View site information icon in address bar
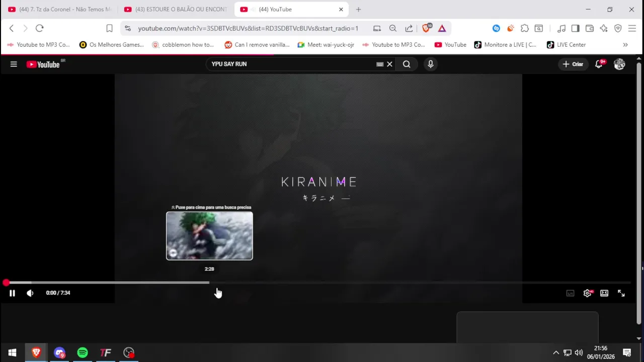This screenshot has width=644, height=362. pyautogui.click(x=127, y=28)
